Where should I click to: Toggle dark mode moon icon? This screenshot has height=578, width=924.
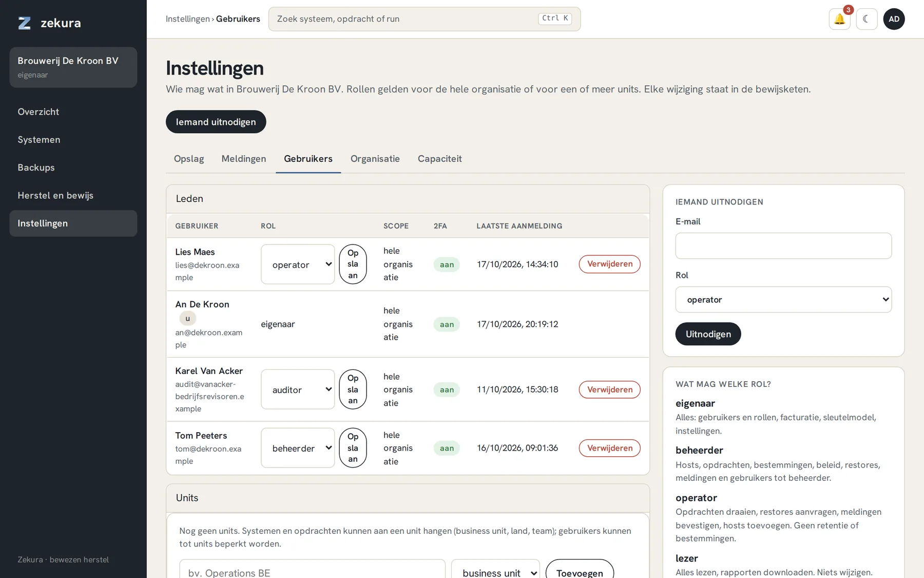pos(867,19)
